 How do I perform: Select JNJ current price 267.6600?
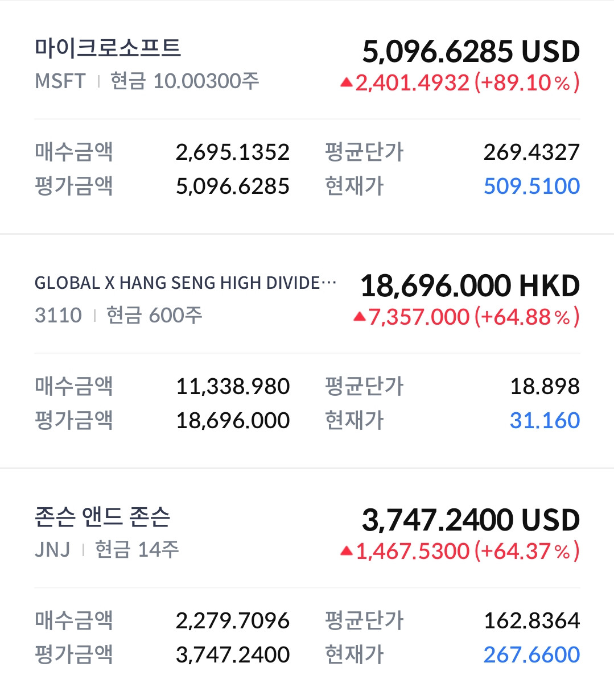pyautogui.click(x=531, y=655)
